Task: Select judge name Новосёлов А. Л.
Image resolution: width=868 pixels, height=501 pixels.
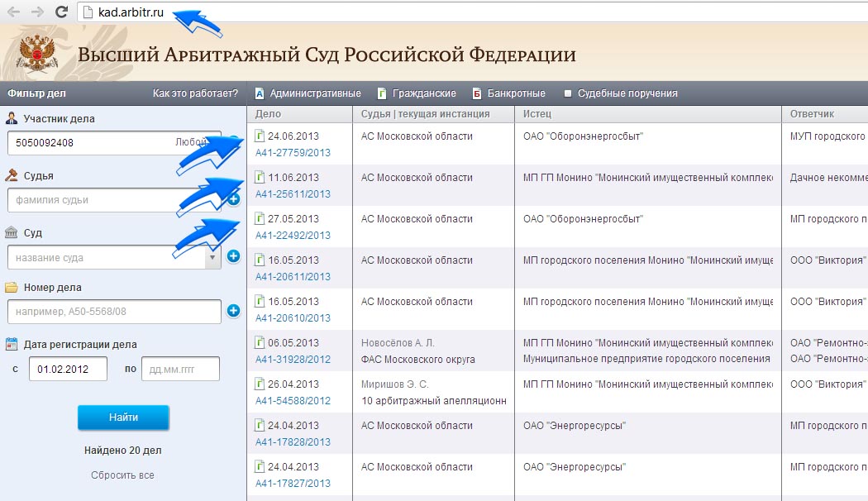Action: coord(398,343)
